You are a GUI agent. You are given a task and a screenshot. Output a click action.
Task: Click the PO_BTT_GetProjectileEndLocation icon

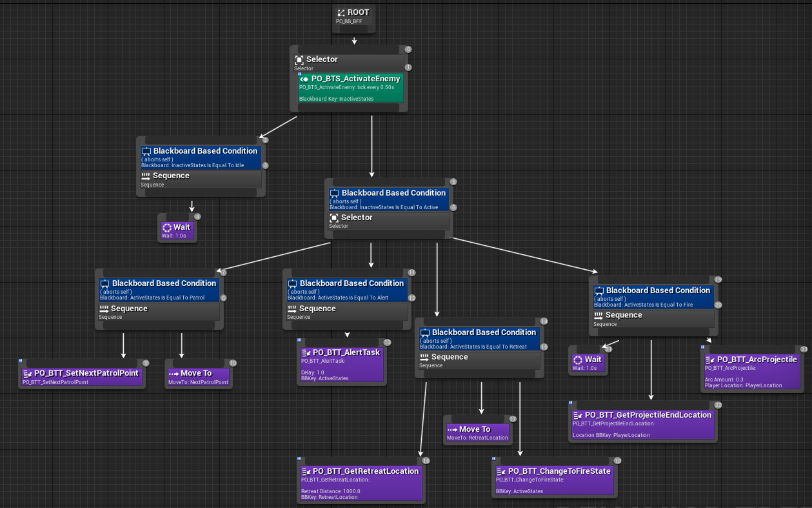(578, 416)
